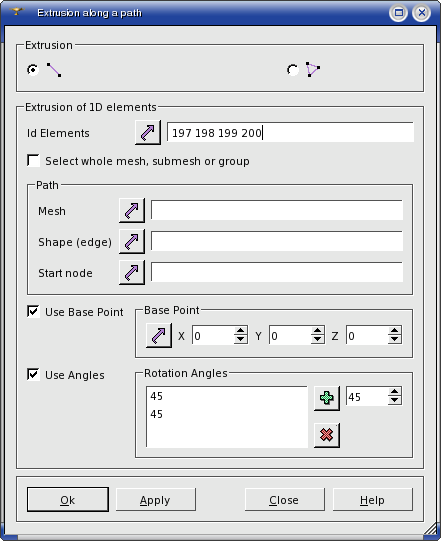Click the Apply button
441x541 pixels.
[x=156, y=500]
